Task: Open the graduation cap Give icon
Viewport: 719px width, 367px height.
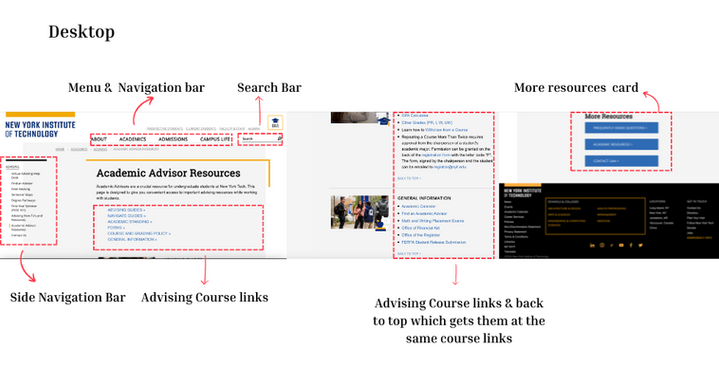Action: (275, 122)
